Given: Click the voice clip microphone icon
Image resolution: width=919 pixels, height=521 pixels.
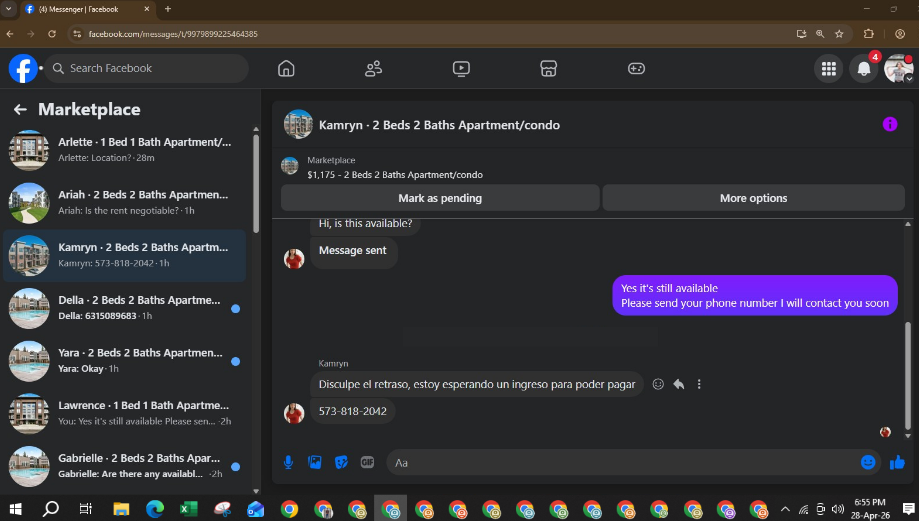Looking at the screenshot, I should point(288,462).
